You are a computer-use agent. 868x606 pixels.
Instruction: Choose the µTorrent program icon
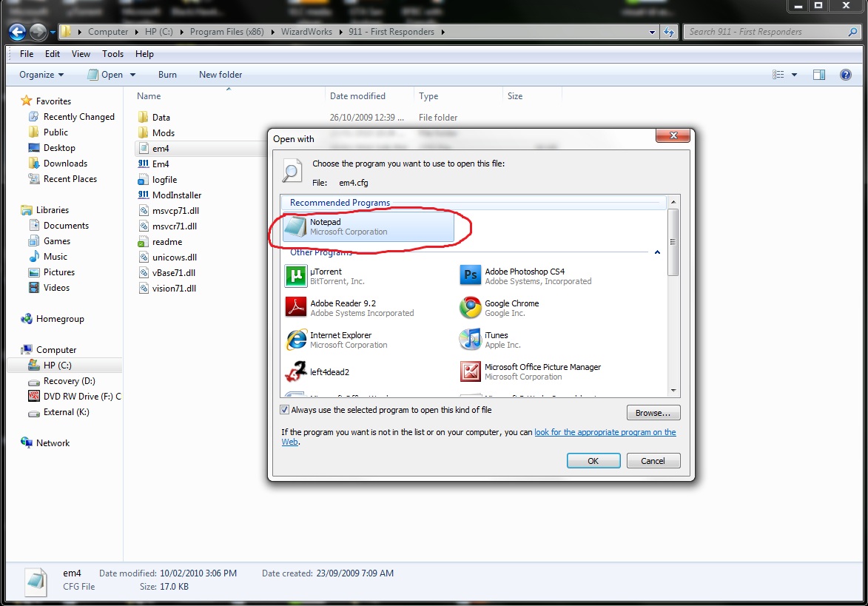295,275
